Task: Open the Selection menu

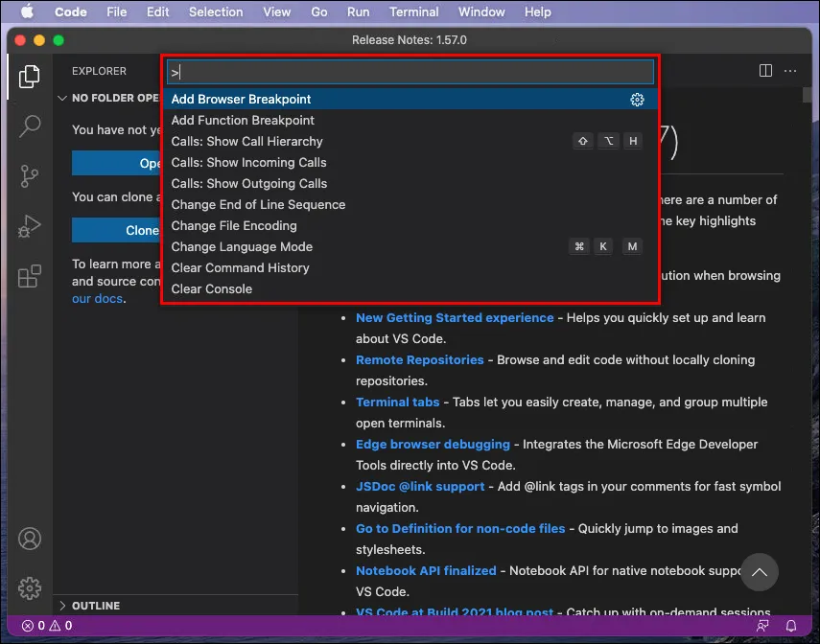Action: (216, 11)
